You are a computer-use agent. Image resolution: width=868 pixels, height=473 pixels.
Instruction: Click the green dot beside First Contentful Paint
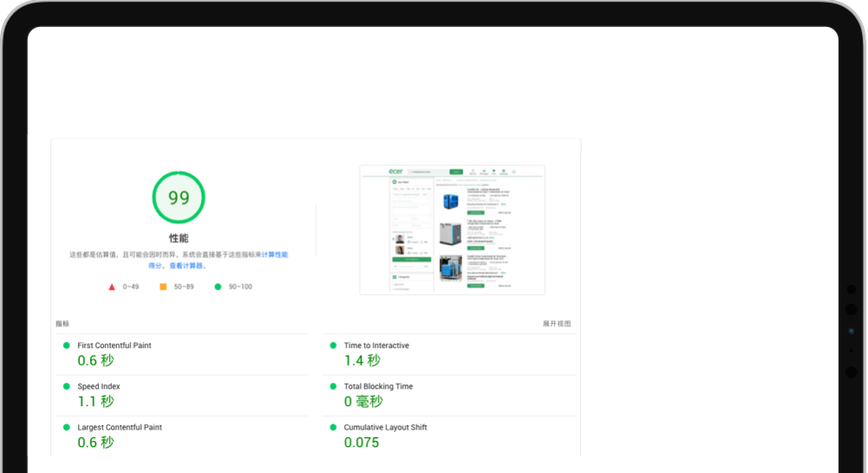click(67, 345)
